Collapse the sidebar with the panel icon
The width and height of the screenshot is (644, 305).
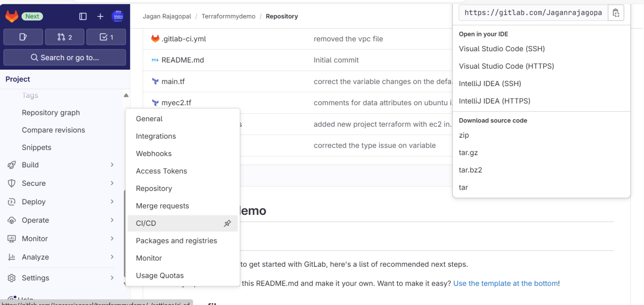click(83, 16)
